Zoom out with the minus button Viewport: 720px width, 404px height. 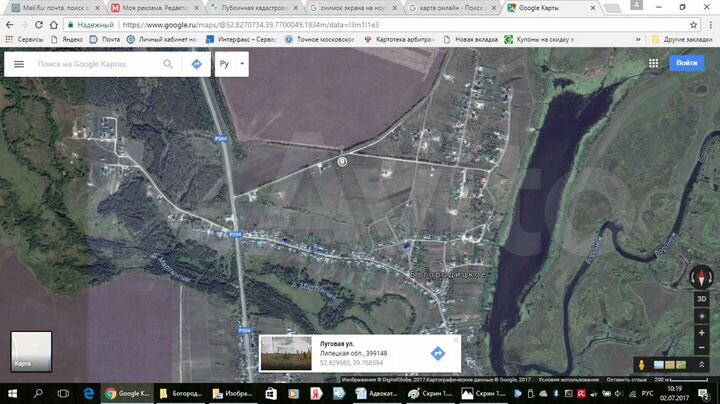pyautogui.click(x=702, y=348)
